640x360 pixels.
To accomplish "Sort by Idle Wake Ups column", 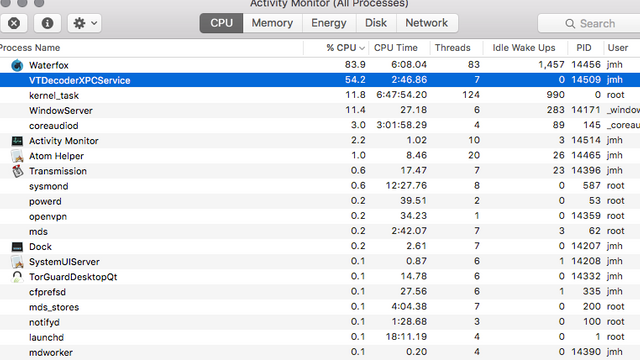I will 525,48.
